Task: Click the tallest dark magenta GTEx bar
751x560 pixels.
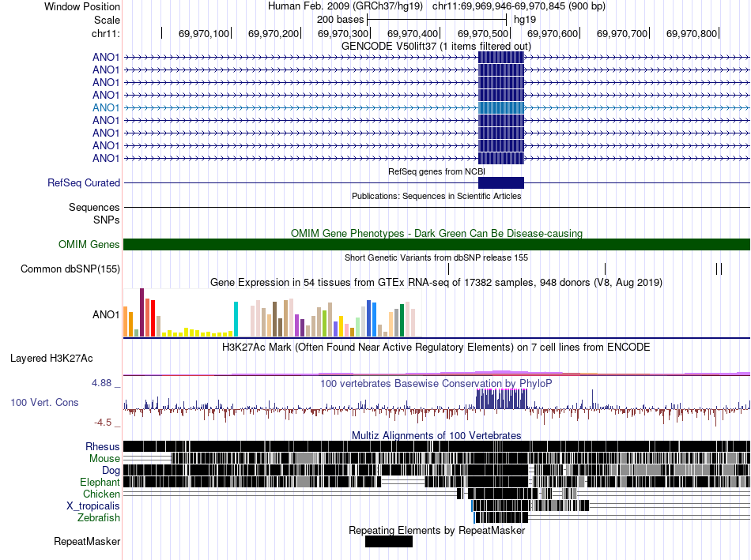Action: (142, 313)
